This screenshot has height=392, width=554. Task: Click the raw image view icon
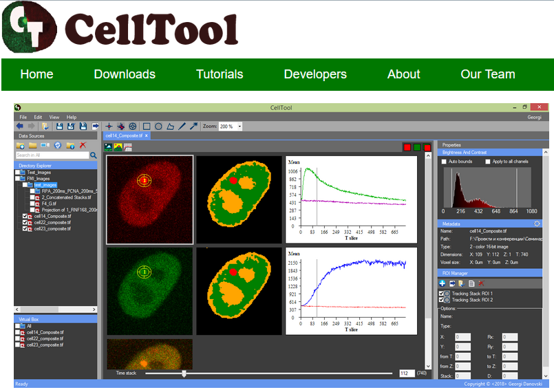108,147
